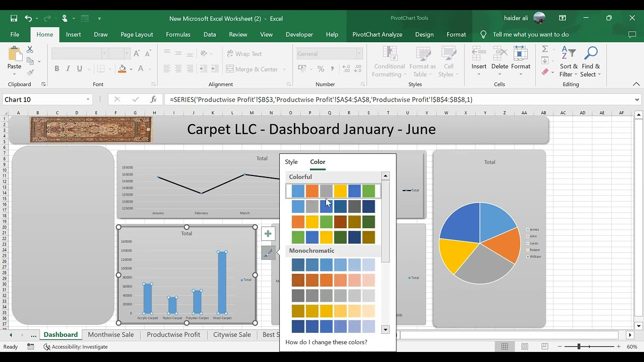
Task: Select first Colorful palette row
Action: pyautogui.click(x=333, y=191)
